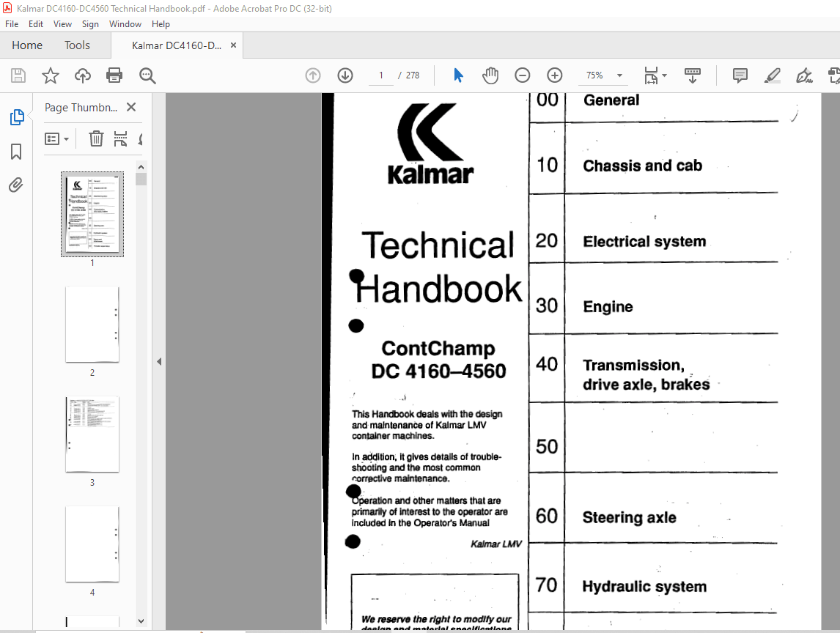Click the Print icon
The image size is (840, 633).
(115, 75)
